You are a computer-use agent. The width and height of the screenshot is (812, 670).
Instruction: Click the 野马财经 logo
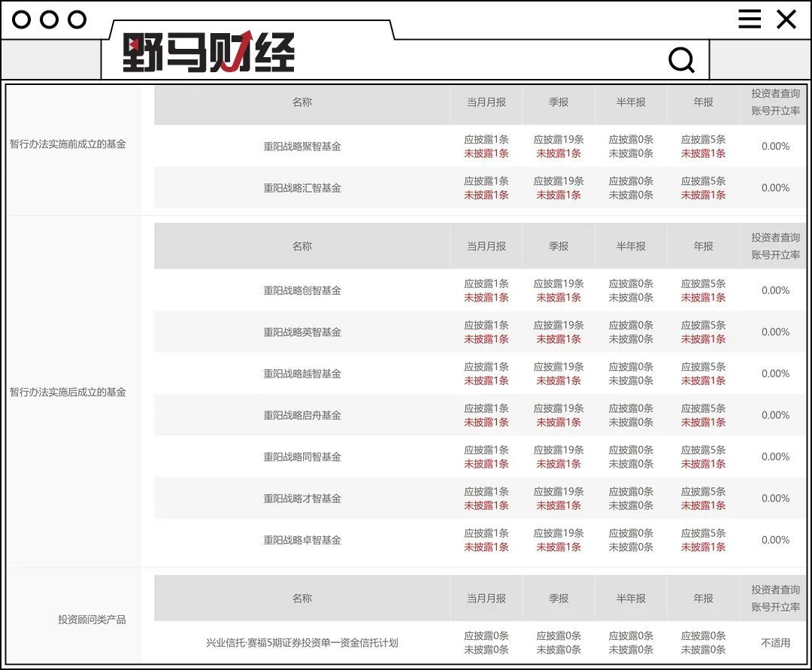209,51
